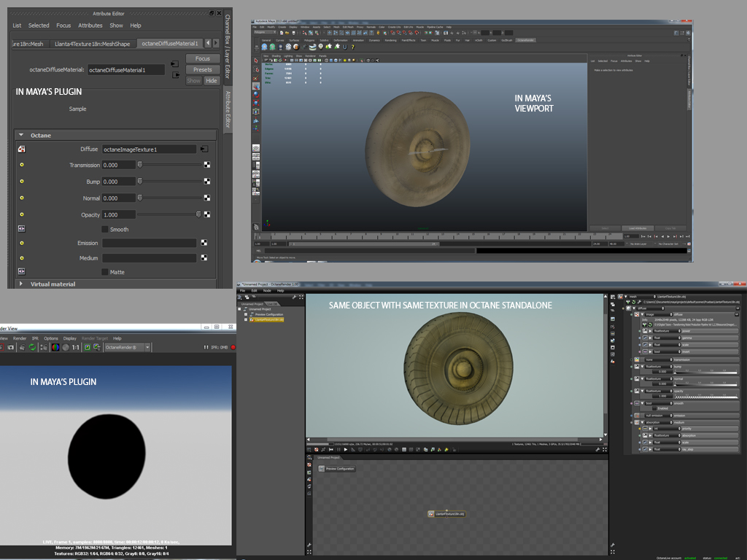
Task: Click the Presets button
Action: [203, 70]
